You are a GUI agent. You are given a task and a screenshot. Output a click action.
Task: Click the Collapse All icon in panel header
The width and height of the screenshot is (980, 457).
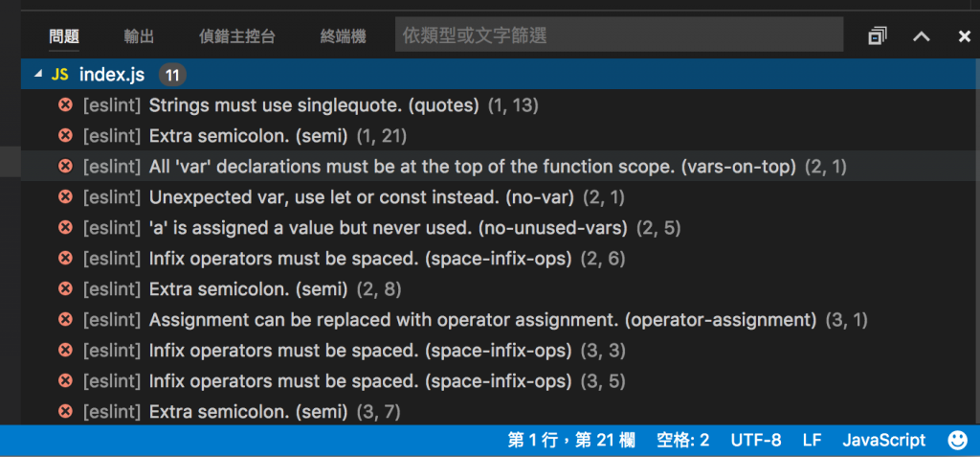[878, 36]
